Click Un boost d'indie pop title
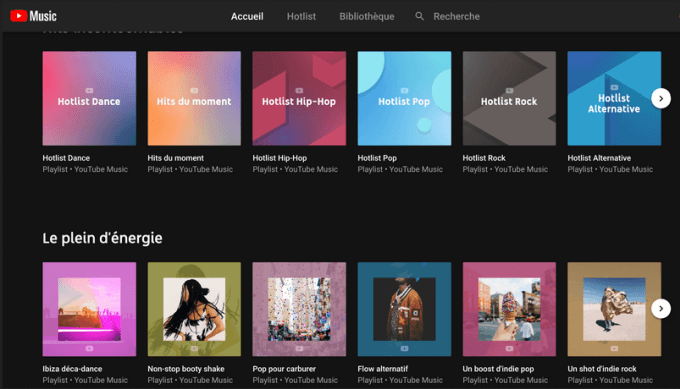 [498, 369]
